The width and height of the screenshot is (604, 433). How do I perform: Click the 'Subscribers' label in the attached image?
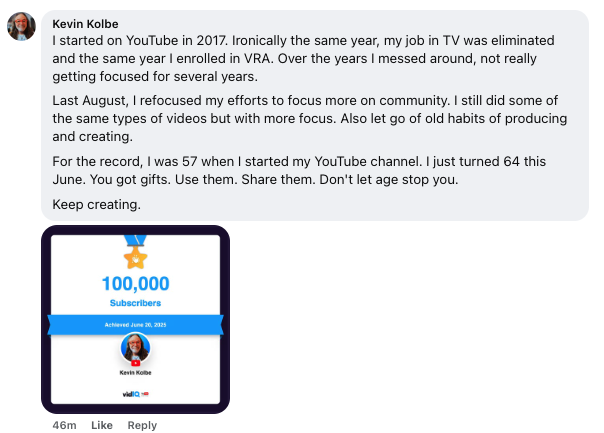tap(135, 302)
